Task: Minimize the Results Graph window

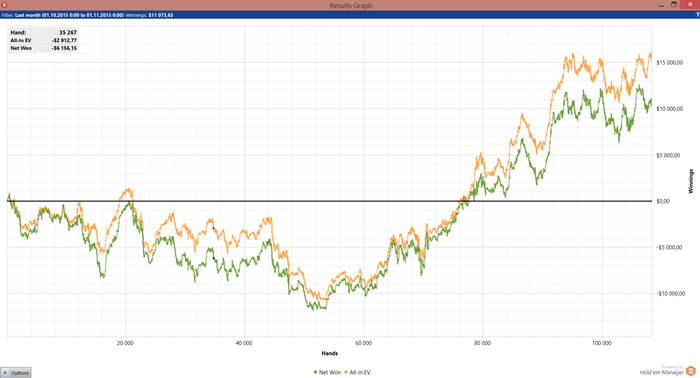Action: coord(661,5)
